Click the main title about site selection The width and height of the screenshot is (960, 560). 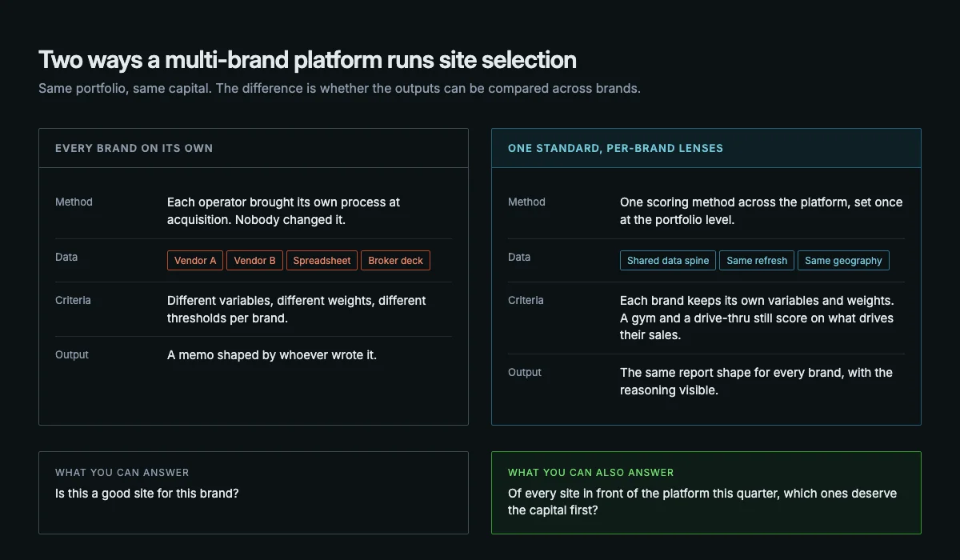click(x=307, y=60)
